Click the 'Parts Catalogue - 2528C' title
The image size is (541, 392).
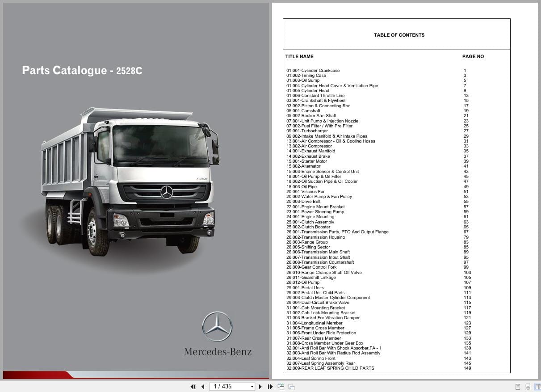(82, 70)
